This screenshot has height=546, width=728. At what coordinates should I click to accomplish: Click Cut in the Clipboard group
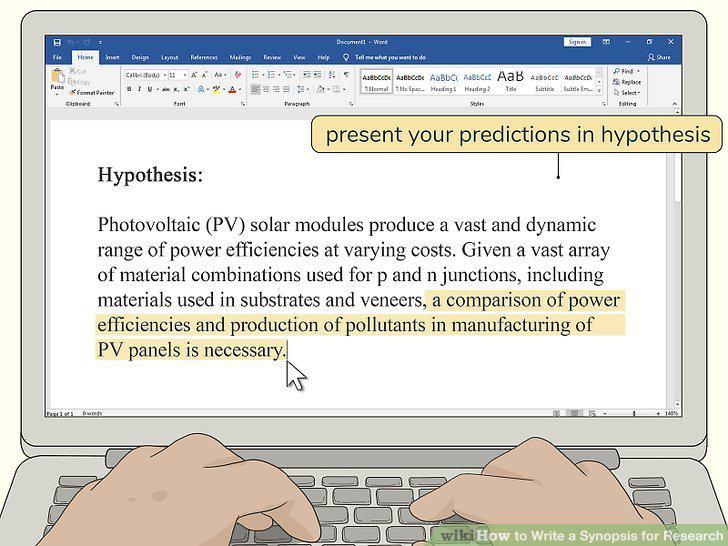[78, 71]
